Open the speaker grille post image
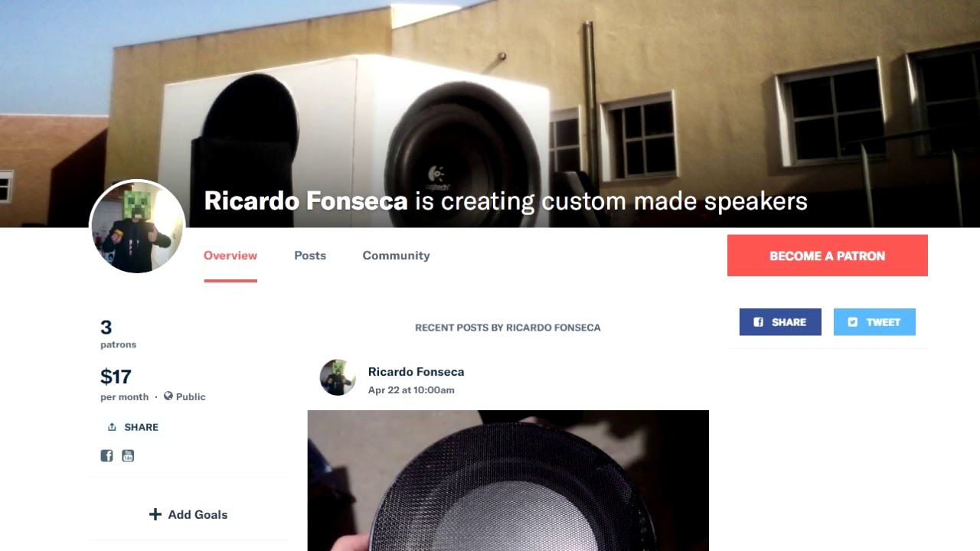The image size is (980, 551). point(508,481)
